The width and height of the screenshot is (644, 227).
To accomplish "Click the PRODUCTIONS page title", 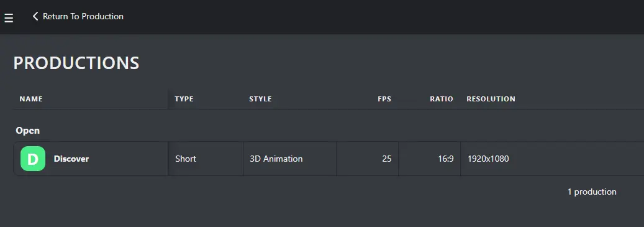I will tap(76, 63).
